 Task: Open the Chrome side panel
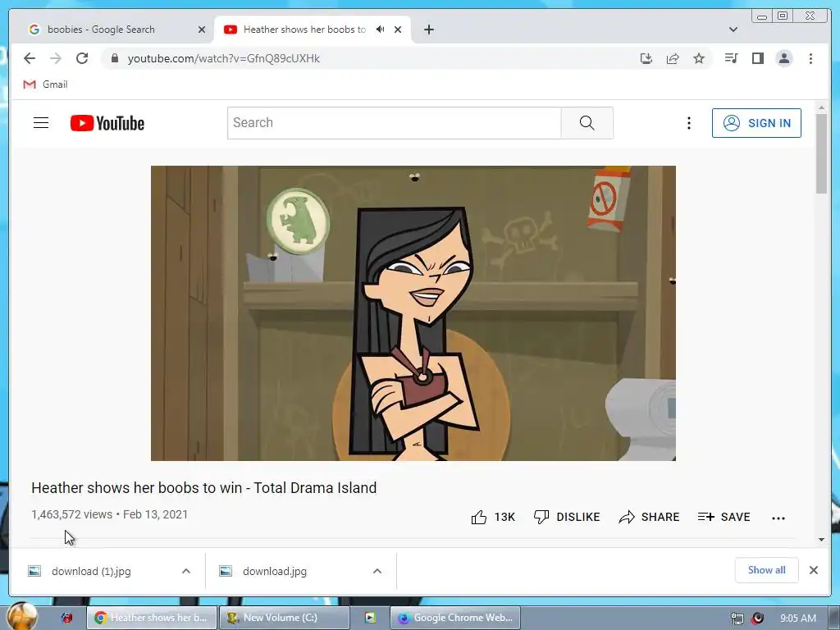pos(757,58)
